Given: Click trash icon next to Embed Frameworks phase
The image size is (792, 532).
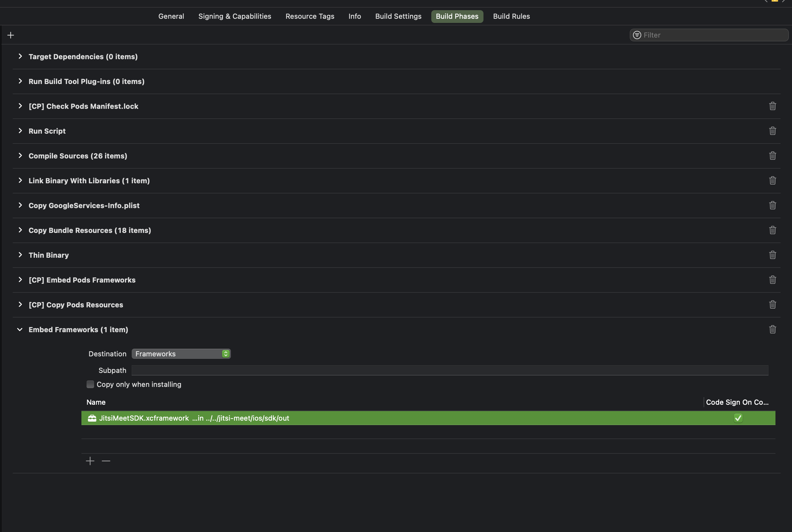Looking at the screenshot, I should tap(772, 329).
